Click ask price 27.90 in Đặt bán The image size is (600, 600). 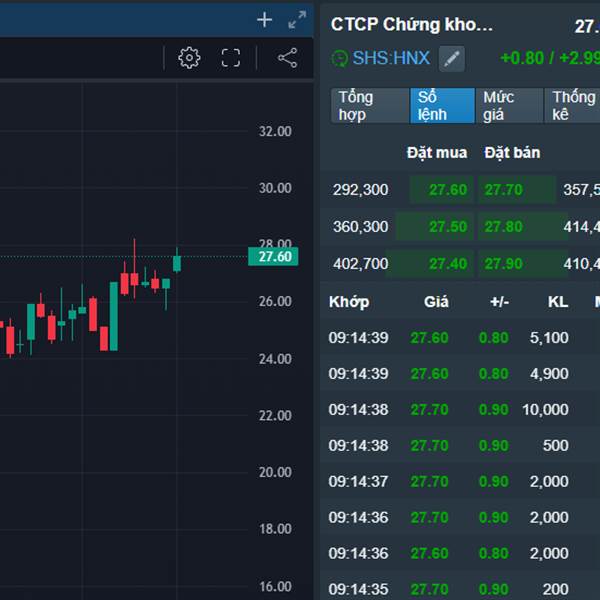coord(504,264)
